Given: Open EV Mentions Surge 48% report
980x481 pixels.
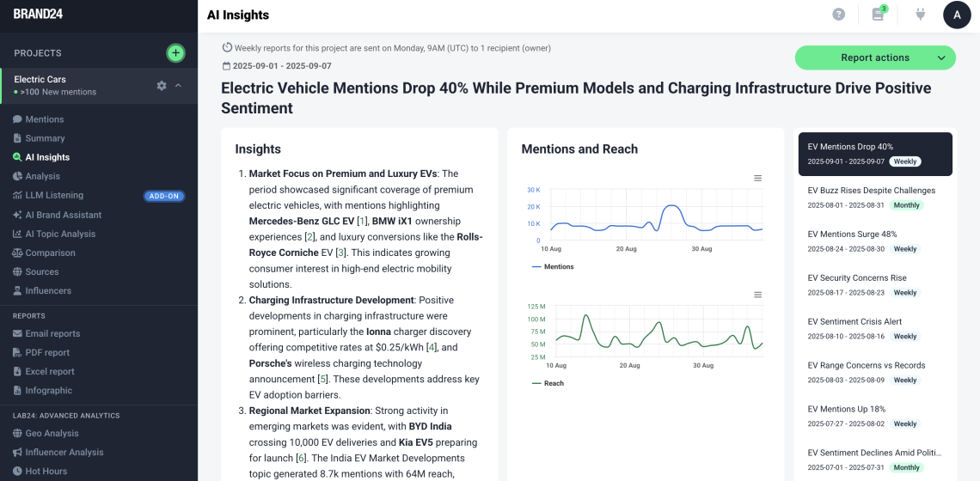Looking at the screenshot, I should (875, 241).
